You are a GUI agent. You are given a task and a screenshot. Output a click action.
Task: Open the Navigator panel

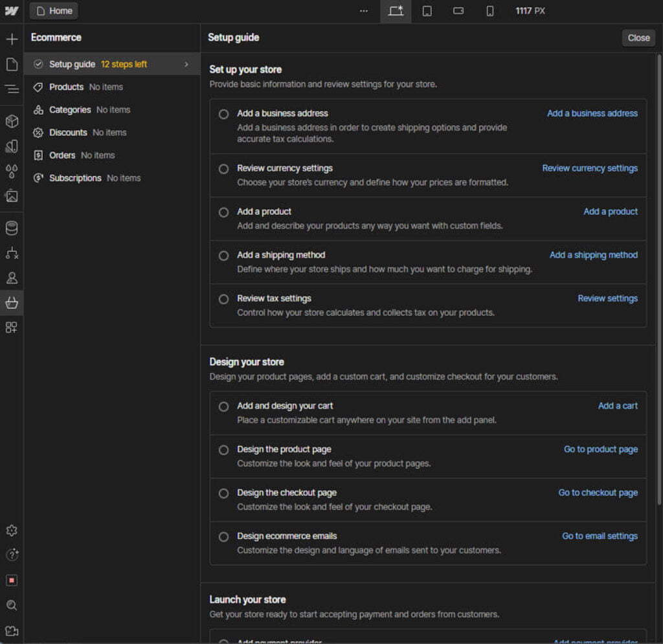(x=11, y=89)
